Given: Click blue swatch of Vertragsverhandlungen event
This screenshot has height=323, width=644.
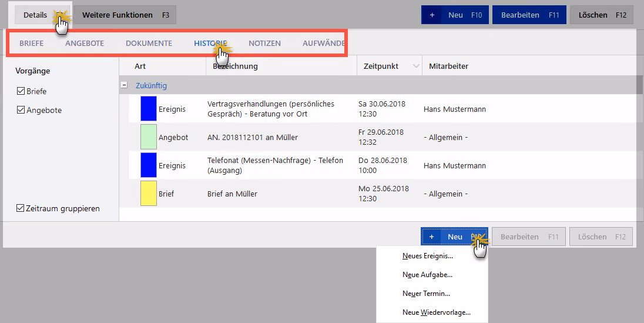Looking at the screenshot, I should (x=148, y=109).
